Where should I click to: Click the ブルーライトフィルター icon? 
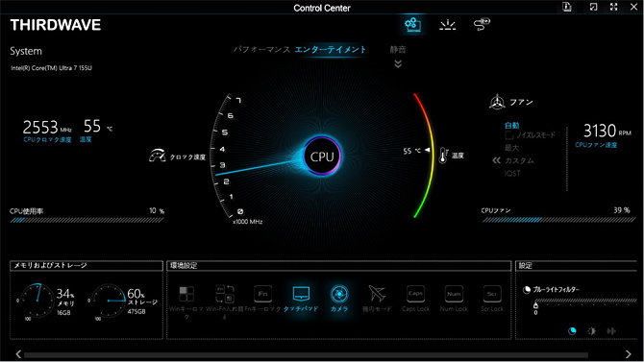point(527,290)
